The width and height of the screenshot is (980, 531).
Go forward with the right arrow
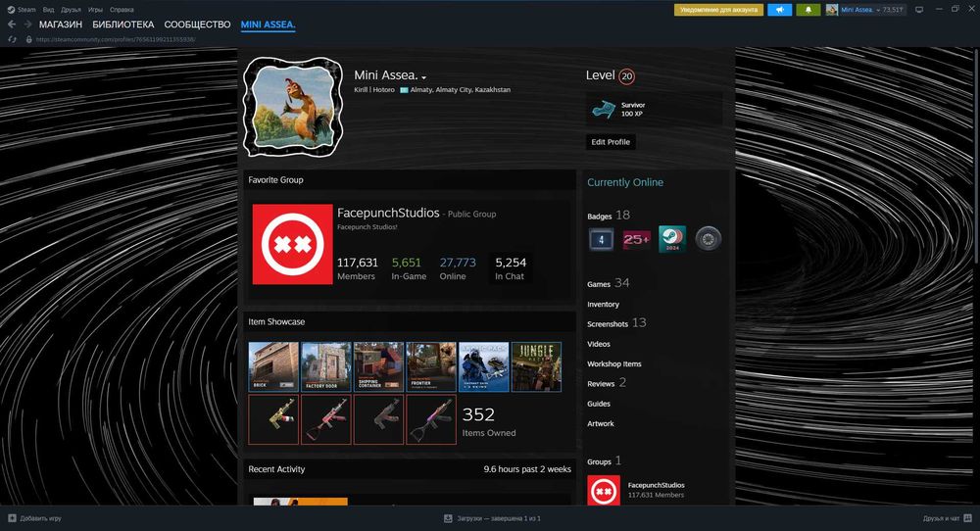coord(27,24)
